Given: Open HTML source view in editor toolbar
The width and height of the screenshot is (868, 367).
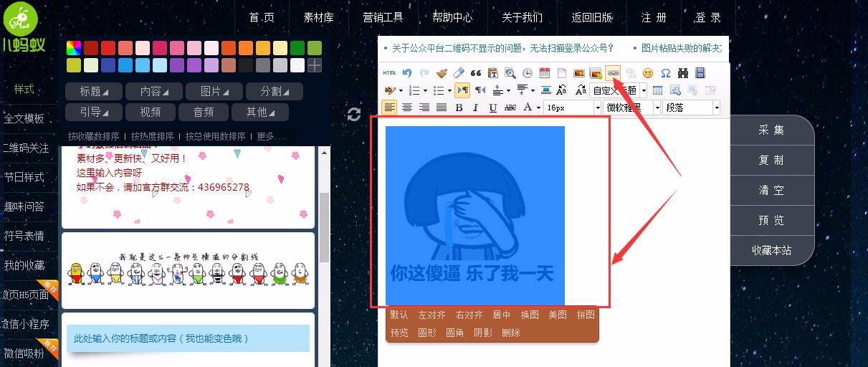Looking at the screenshot, I should pos(389,73).
